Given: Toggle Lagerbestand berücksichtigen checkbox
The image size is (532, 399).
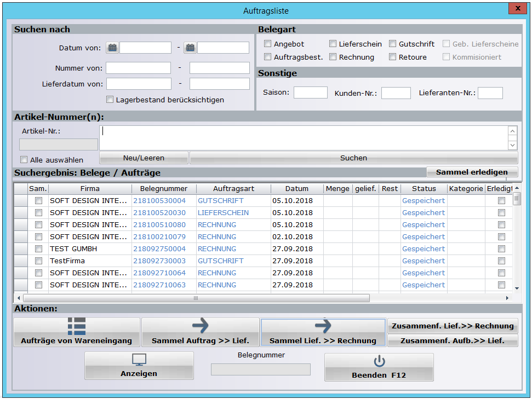Looking at the screenshot, I should tap(110, 100).
